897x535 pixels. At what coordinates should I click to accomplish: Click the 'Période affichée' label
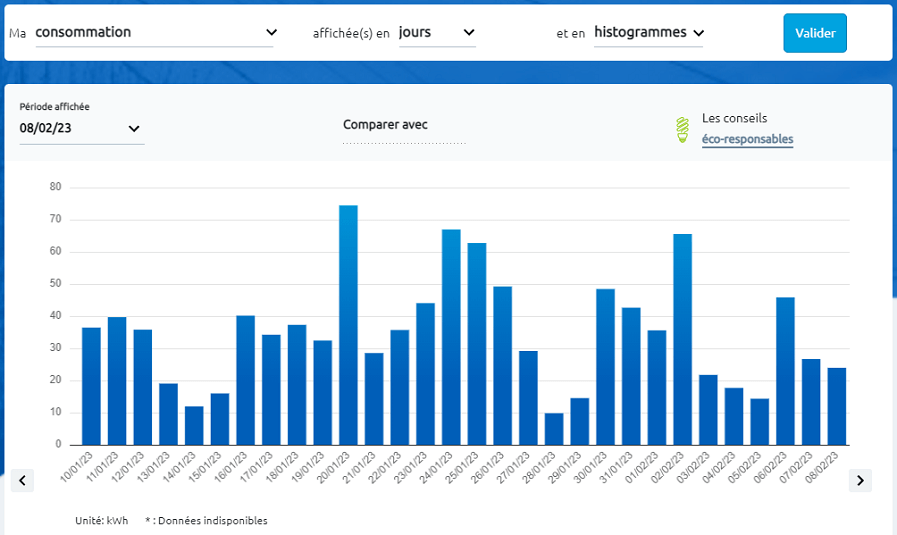click(54, 106)
